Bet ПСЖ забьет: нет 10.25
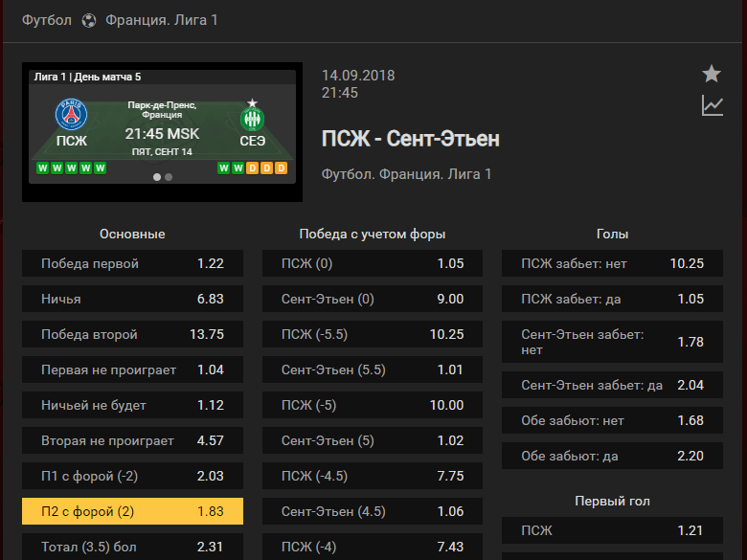Viewport: 747px width, 560px height. [x=612, y=263]
